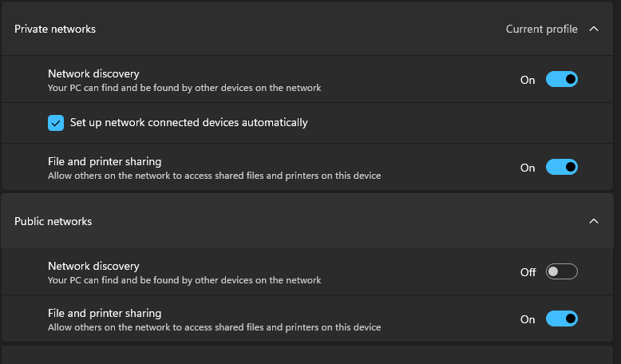This screenshot has height=364, width=621.
Task: Turn off Public networks File and printer sharing
Action: coord(561,319)
